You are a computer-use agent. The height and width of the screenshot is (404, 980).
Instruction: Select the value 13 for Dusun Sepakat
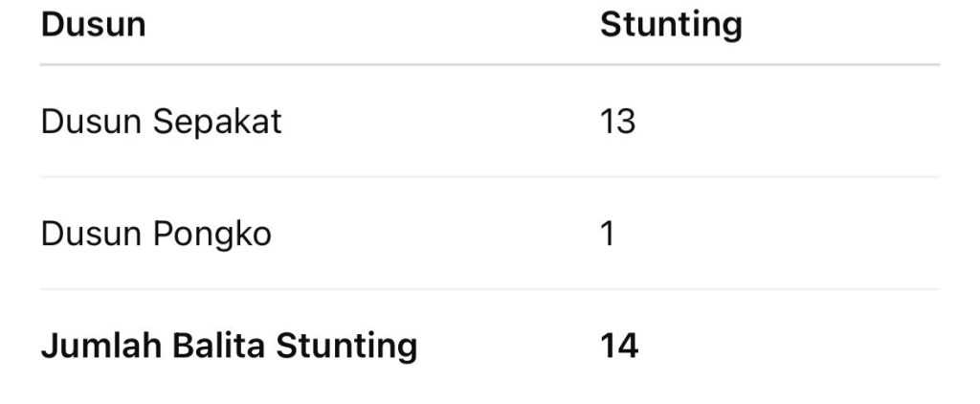[x=618, y=122]
